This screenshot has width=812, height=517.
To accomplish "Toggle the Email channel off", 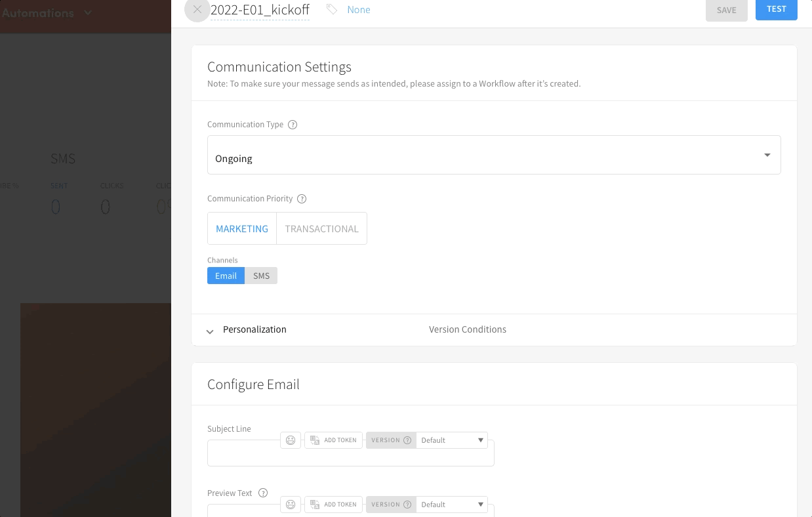I will pos(226,276).
